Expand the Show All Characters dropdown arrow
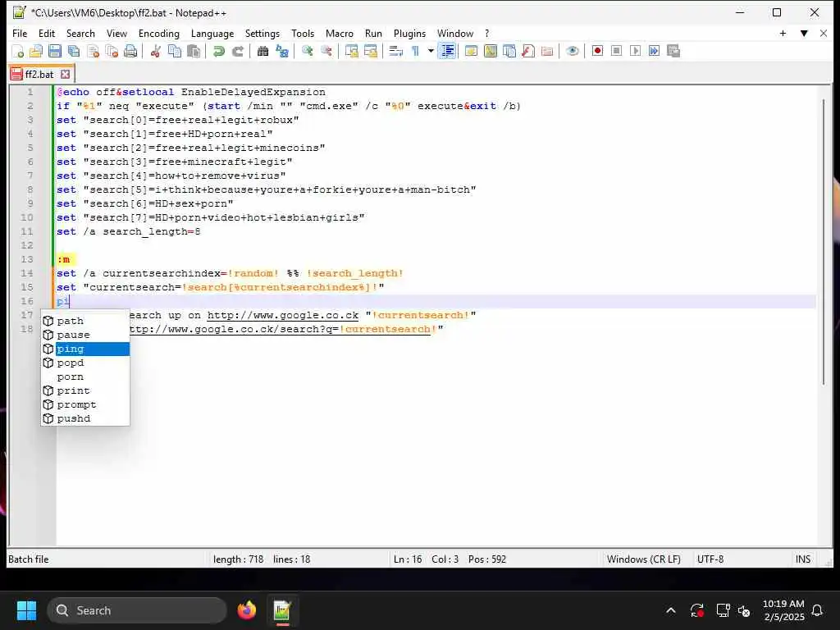Screen dimensions: 840x630 (430, 52)
